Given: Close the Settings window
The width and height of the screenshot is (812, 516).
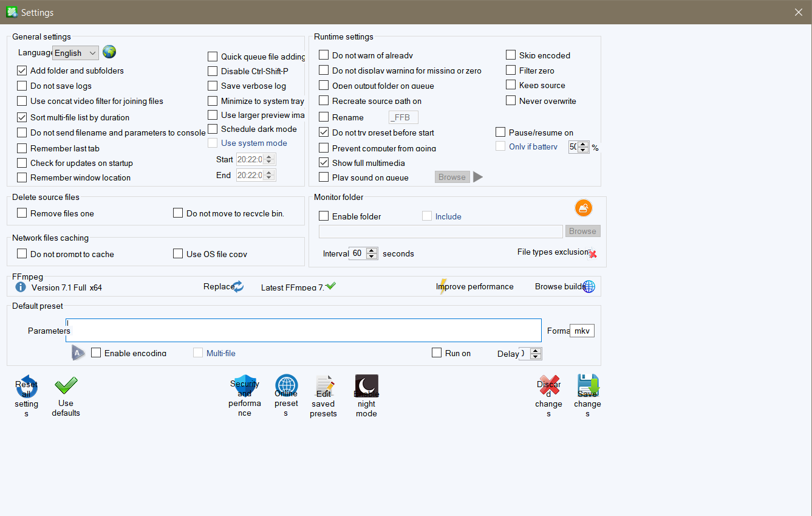Looking at the screenshot, I should click(799, 12).
